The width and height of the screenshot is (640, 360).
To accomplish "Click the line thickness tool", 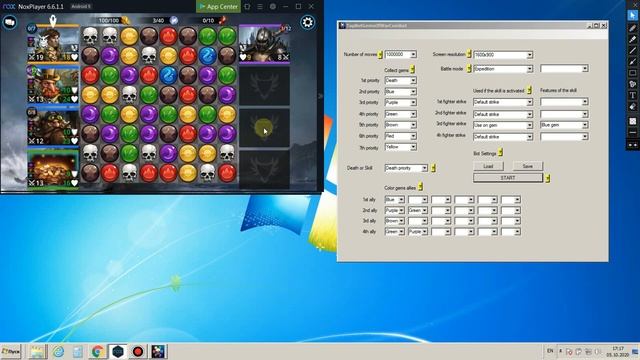I will 632,132.
